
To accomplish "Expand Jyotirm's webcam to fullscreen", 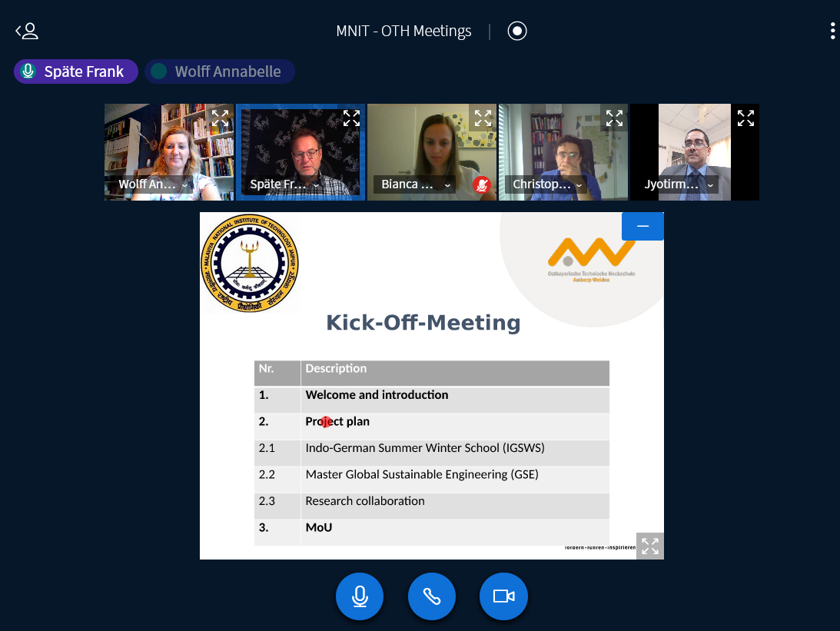I will (745, 118).
